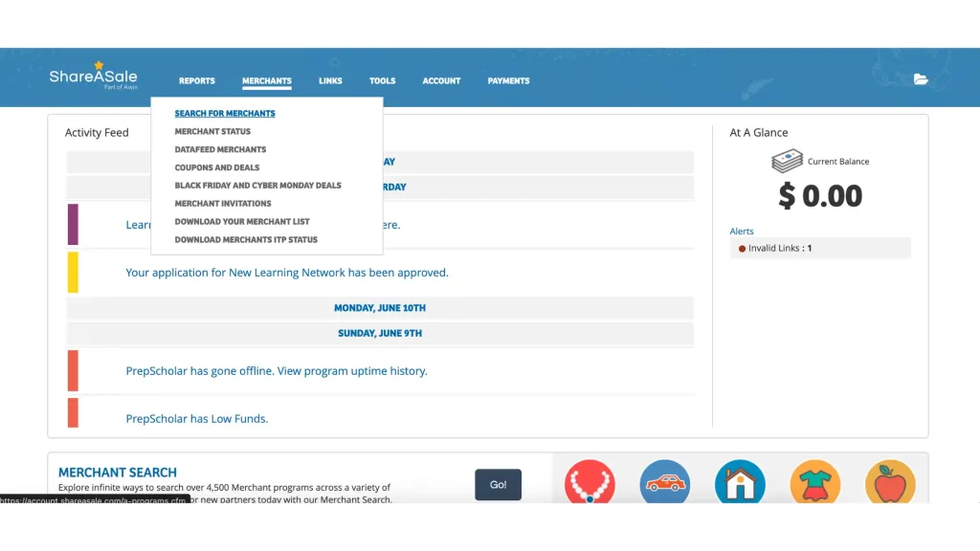Viewport: 980px width, 551px height.
Task: Click the ShareASale logo
Action: (x=93, y=77)
